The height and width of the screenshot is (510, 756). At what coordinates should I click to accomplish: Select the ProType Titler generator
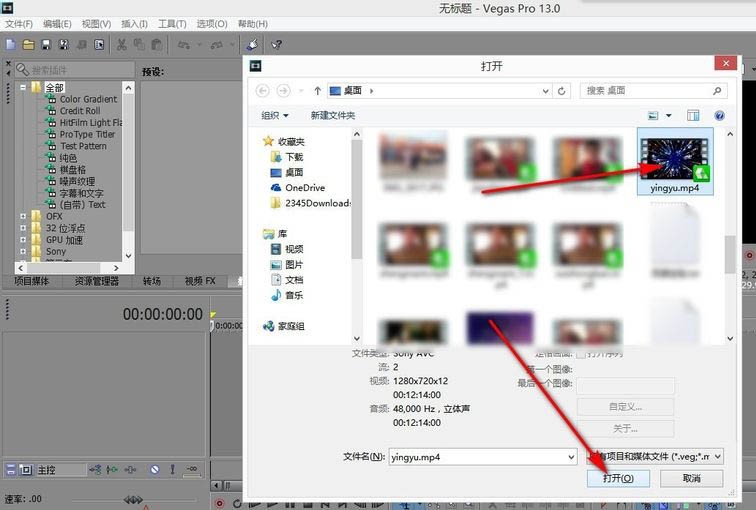87,134
